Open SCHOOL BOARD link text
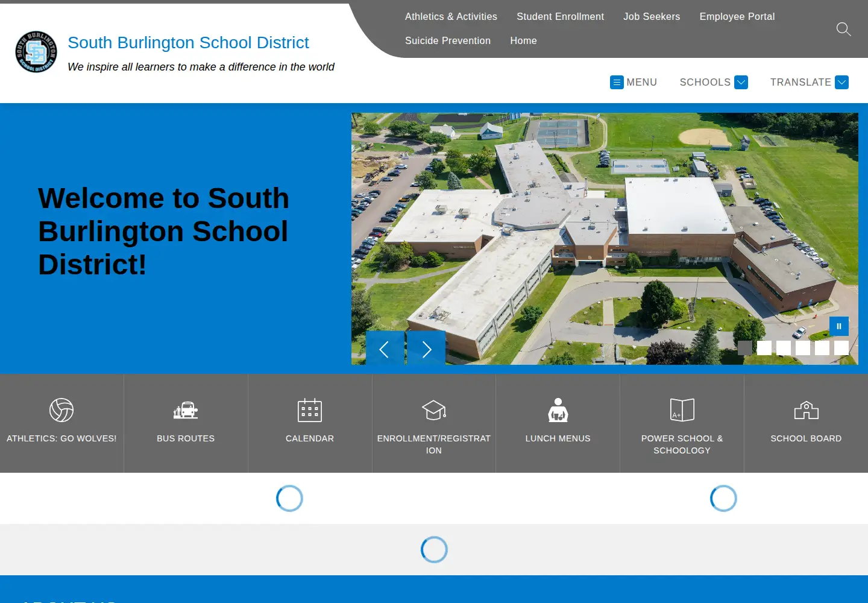The width and height of the screenshot is (868, 603). pyautogui.click(x=806, y=438)
